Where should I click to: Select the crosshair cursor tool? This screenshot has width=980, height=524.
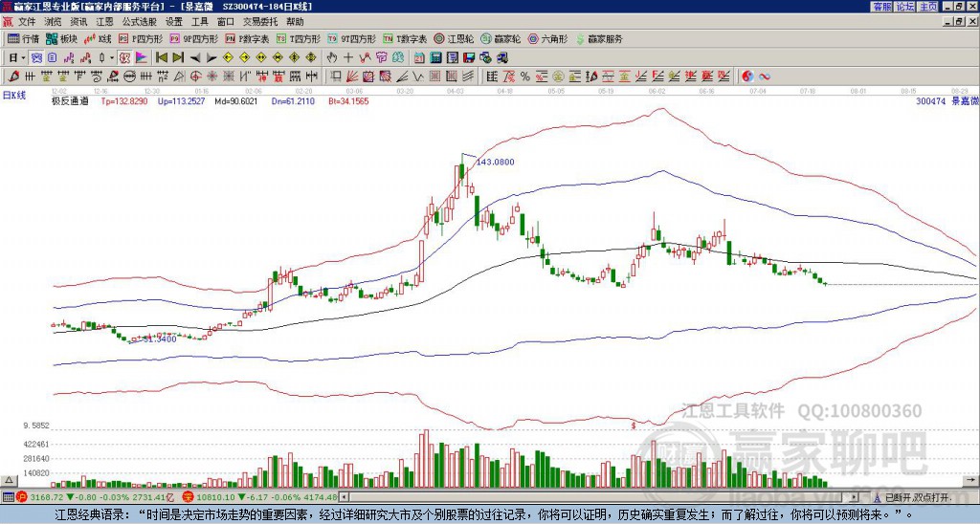pos(348,58)
